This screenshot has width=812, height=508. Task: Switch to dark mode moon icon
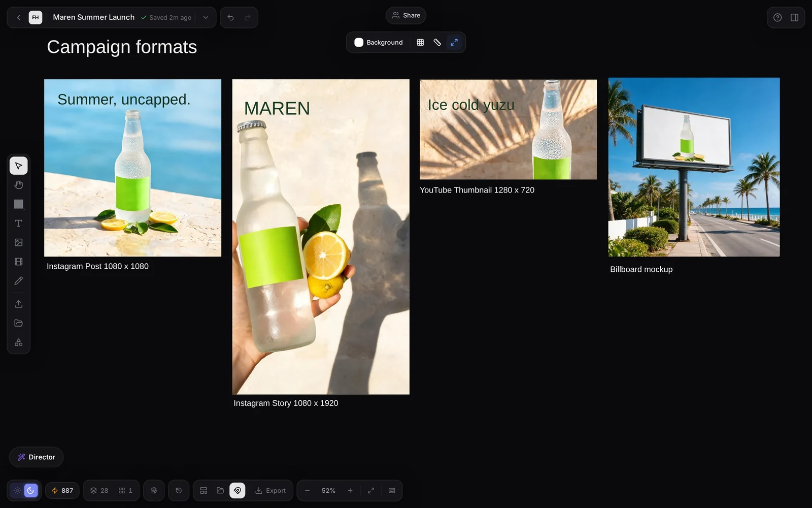tap(31, 491)
